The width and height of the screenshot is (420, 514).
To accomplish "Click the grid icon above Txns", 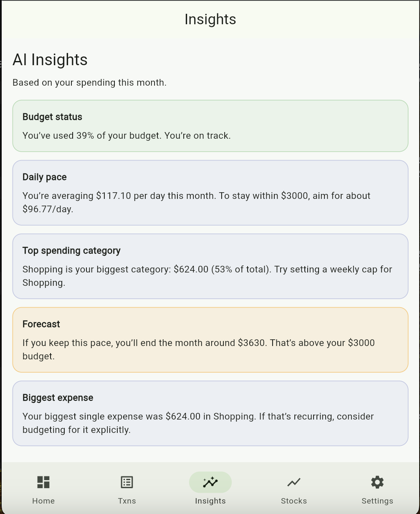I will coord(127,482).
